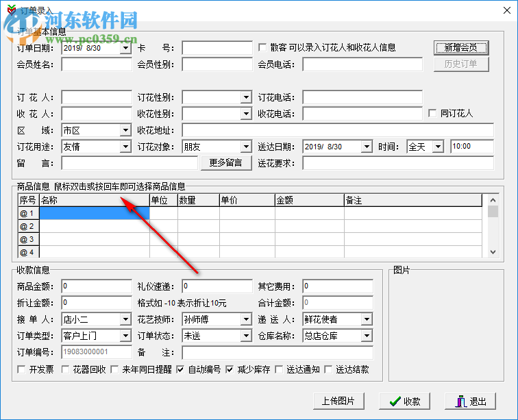
Task: Click the 收花人 input field
Action: coord(97,114)
